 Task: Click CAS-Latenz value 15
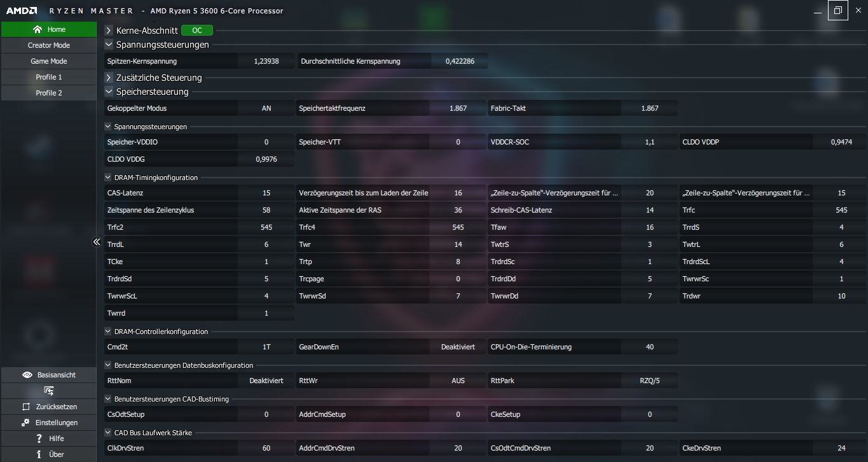(x=266, y=193)
